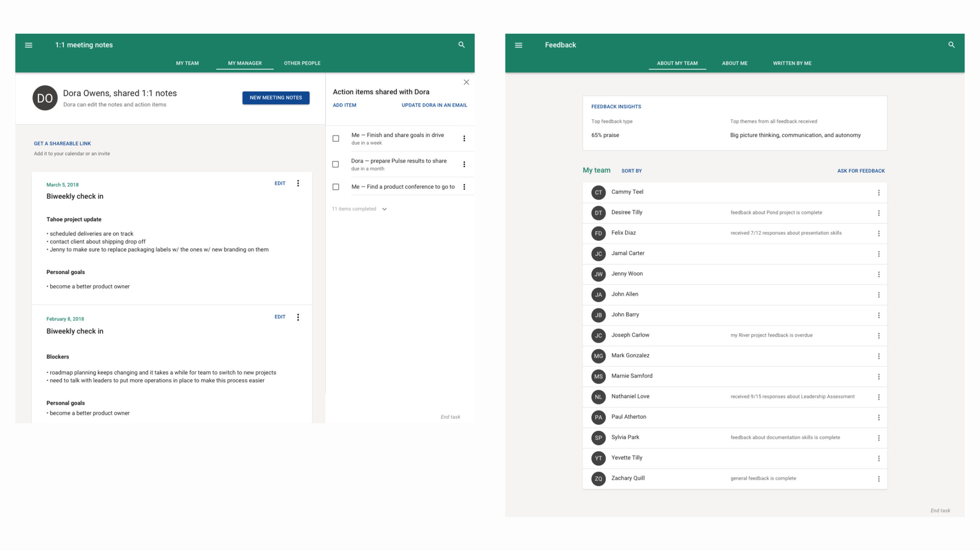Viewport: 980px width, 551px height.
Task: Switch to the My Team tab
Action: click(187, 63)
